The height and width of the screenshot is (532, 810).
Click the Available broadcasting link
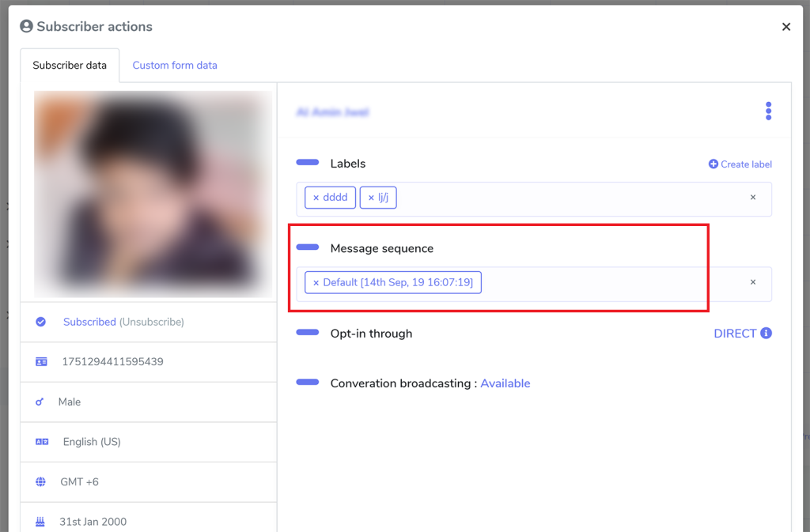pyautogui.click(x=505, y=383)
